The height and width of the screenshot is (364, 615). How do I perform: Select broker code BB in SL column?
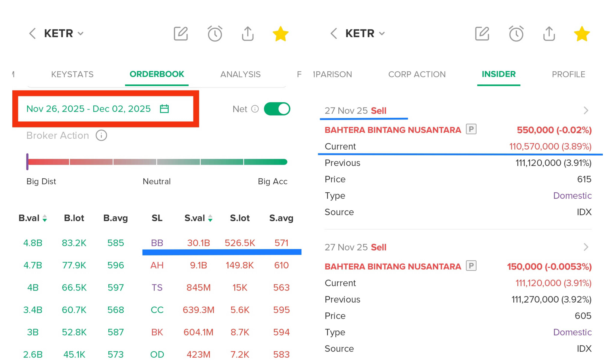click(x=157, y=243)
